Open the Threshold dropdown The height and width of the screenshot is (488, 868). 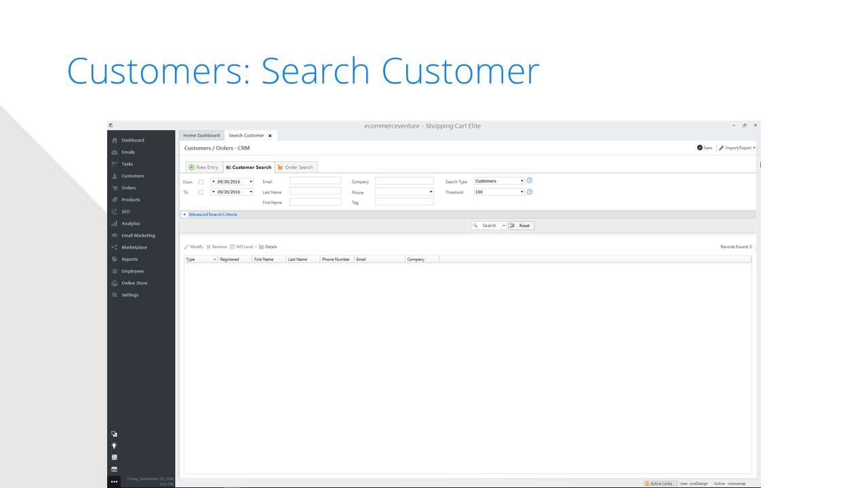[521, 192]
